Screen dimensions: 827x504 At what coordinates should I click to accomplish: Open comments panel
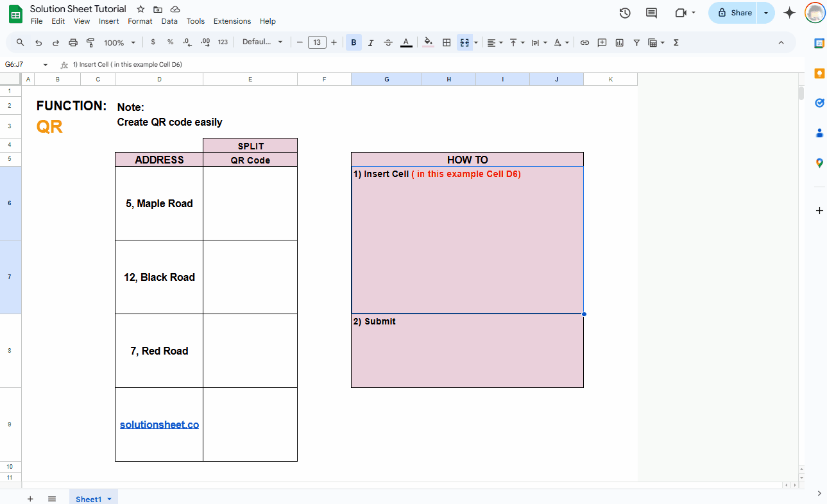click(651, 13)
